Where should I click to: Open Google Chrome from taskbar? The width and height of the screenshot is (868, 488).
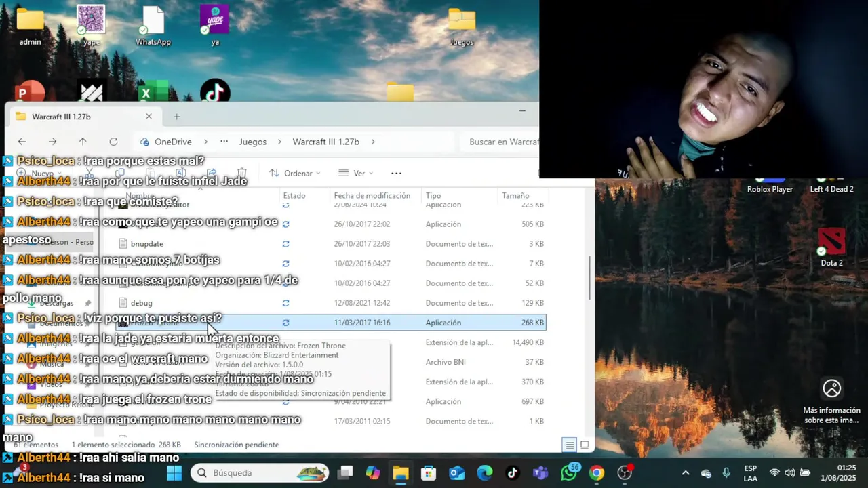597,472
